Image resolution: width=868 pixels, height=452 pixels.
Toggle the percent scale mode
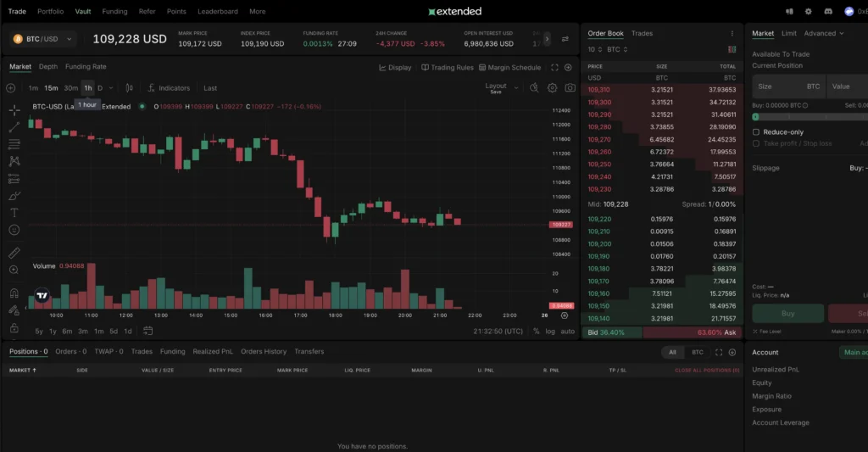pos(536,332)
